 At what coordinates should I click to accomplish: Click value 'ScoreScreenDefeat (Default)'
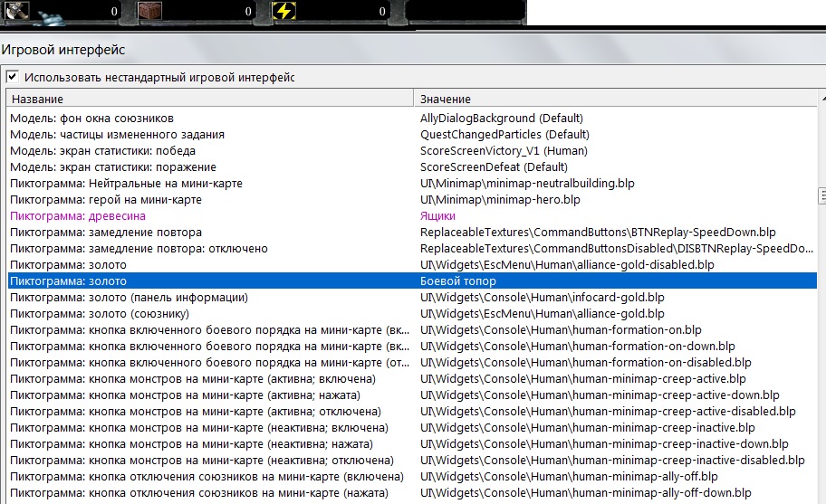[x=494, y=166]
